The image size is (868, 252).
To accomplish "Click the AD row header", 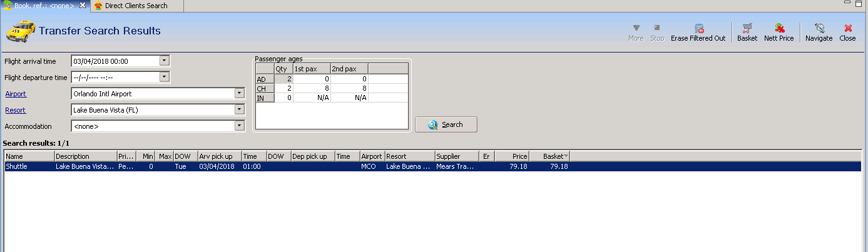I will [265, 79].
